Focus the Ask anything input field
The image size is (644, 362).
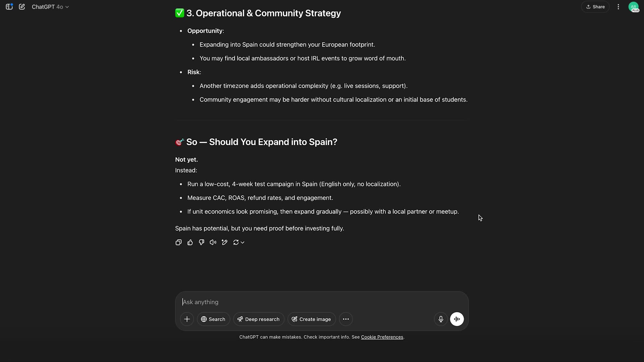(321, 302)
